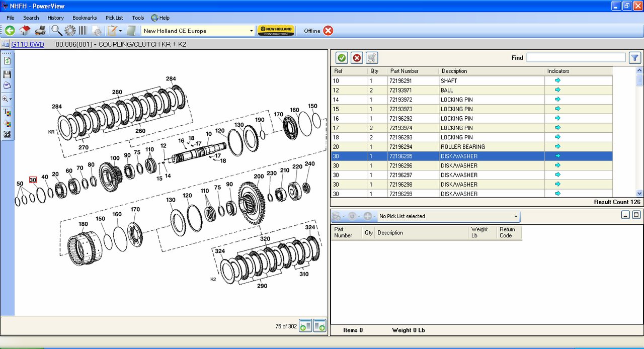The height and width of the screenshot is (349, 644).
Task: Click the red cancel X icon
Action: [x=357, y=58]
